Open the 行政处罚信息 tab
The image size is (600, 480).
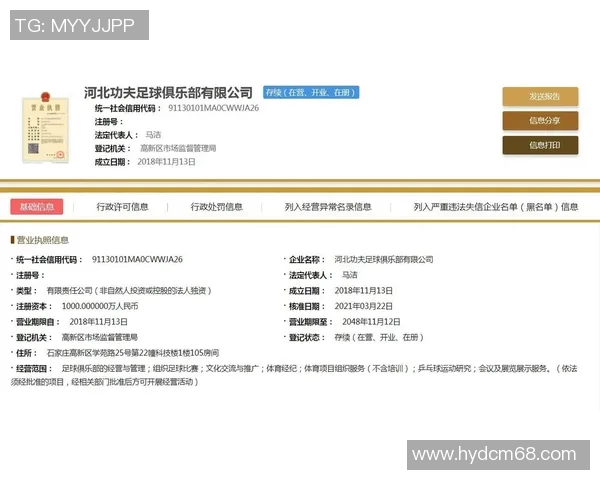pos(216,207)
